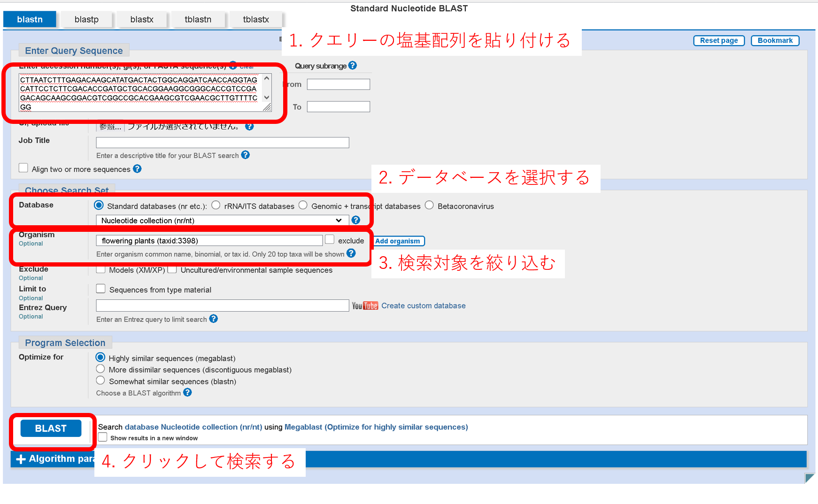818x504 pixels.
Task: Click the Query subrange From field
Action: 339,84
